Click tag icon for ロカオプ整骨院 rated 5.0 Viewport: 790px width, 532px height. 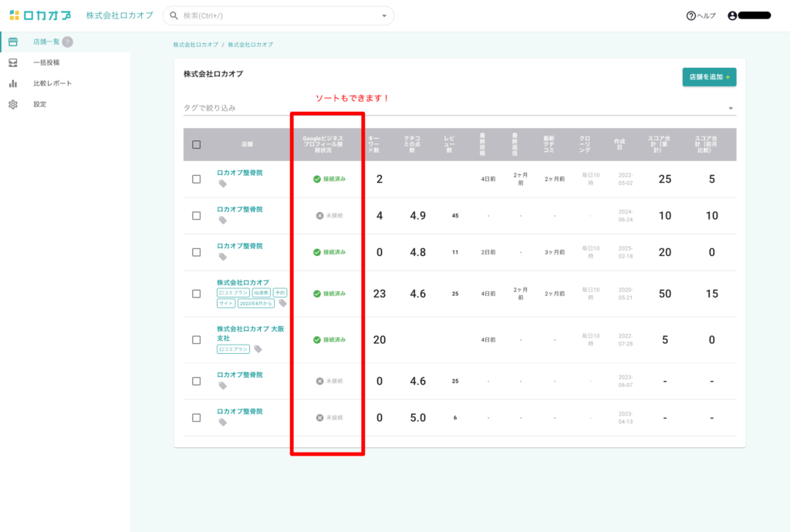pos(223,423)
